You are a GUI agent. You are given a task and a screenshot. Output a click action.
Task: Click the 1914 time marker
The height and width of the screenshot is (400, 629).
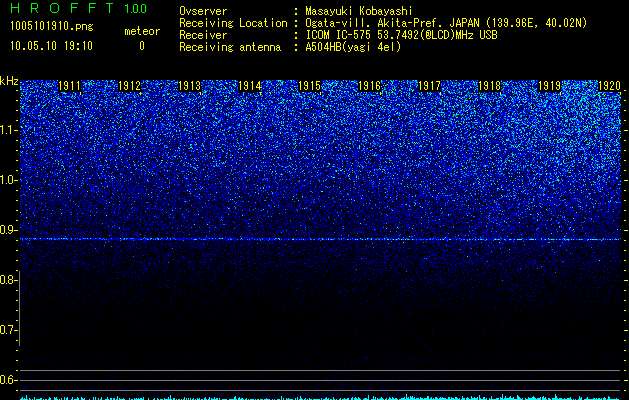(250, 86)
